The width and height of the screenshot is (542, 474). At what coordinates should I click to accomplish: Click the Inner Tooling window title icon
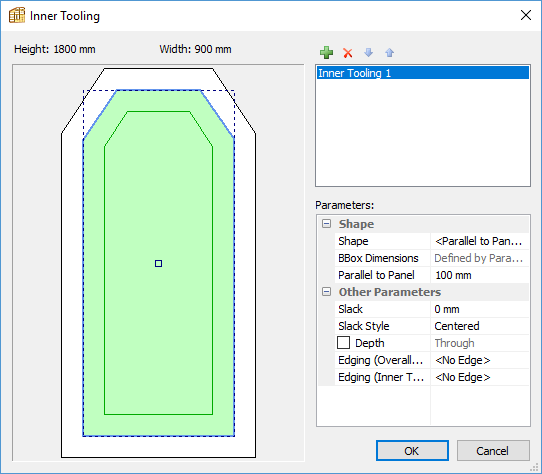(17, 15)
